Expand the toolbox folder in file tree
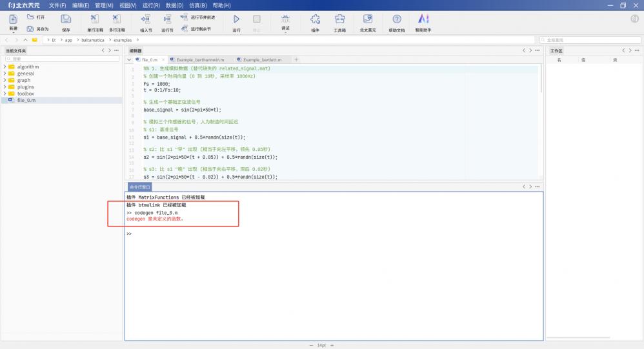 pyautogui.click(x=5, y=94)
